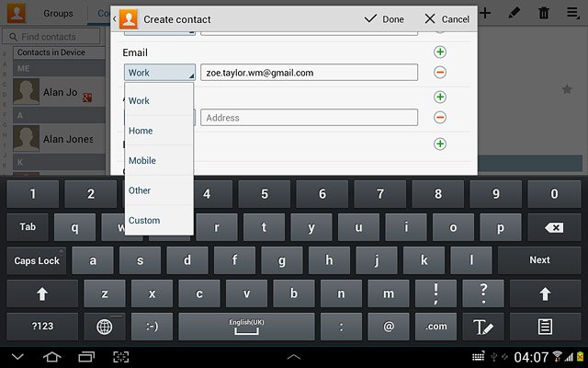The image size is (588, 368).
Task: Go to Android home screen
Action: point(52,356)
